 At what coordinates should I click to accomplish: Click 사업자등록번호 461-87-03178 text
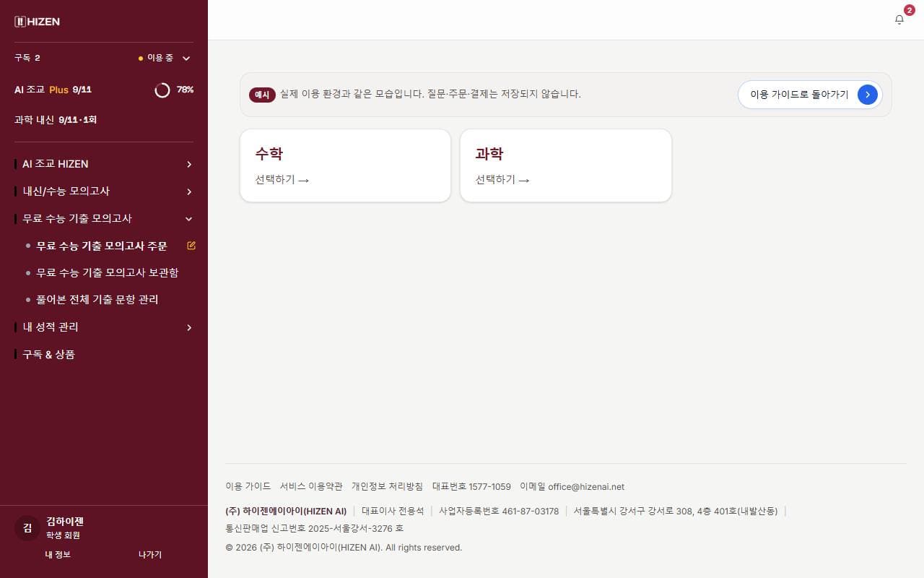[x=499, y=512]
